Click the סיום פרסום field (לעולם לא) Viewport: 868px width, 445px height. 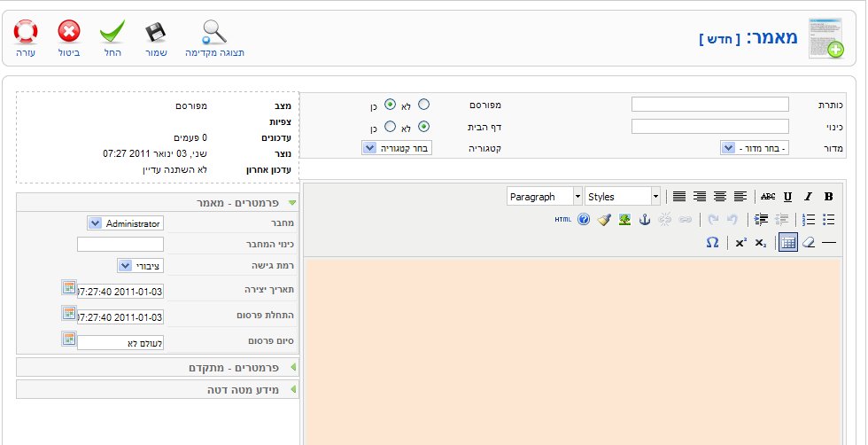[120, 343]
